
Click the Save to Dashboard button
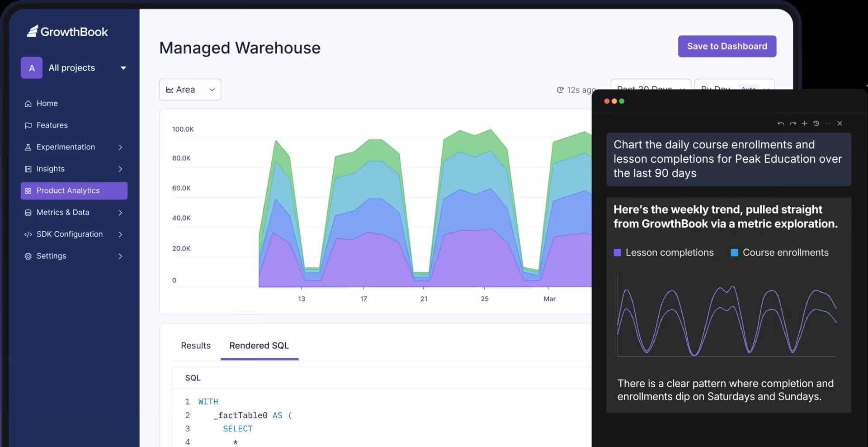727,46
